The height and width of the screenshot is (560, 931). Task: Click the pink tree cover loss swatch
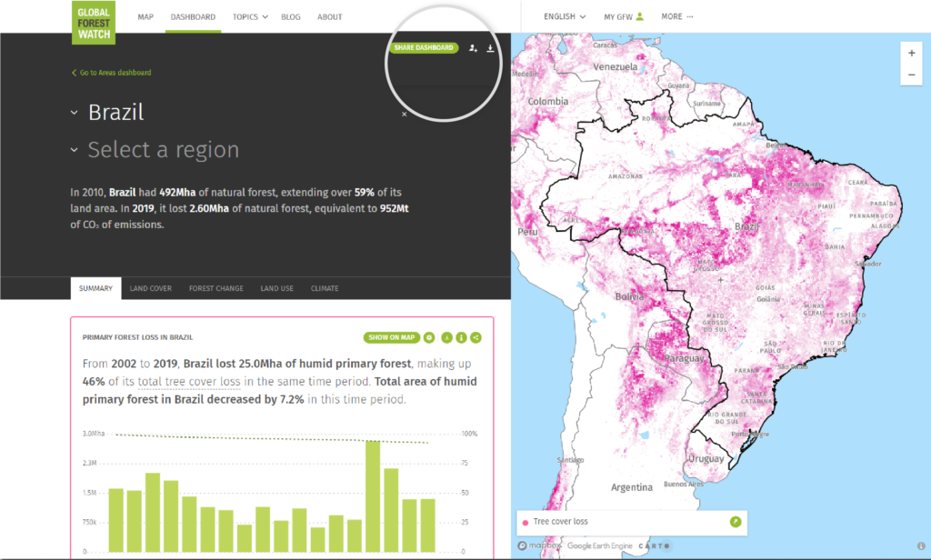[525, 523]
